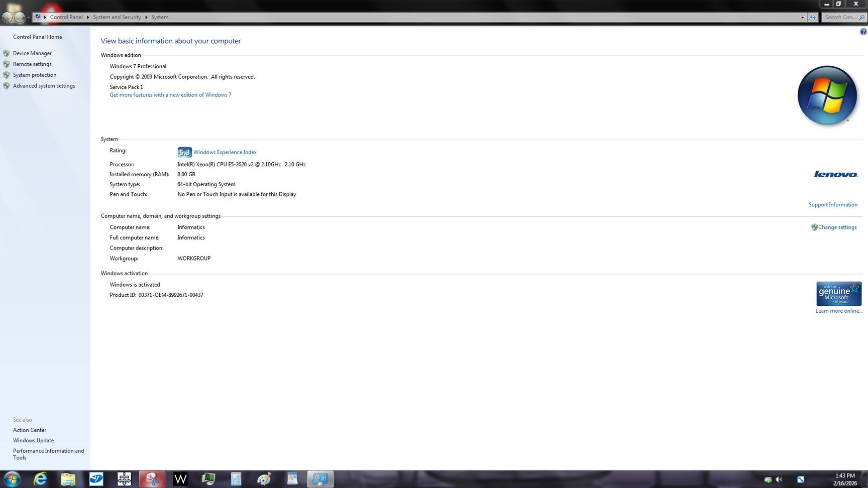Open the recent pages dropdown arrow
Image resolution: width=868 pixels, height=488 pixels.
[x=29, y=17]
